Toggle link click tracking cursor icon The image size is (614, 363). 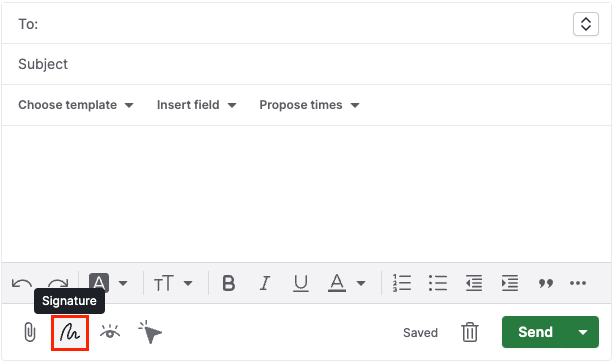[150, 332]
